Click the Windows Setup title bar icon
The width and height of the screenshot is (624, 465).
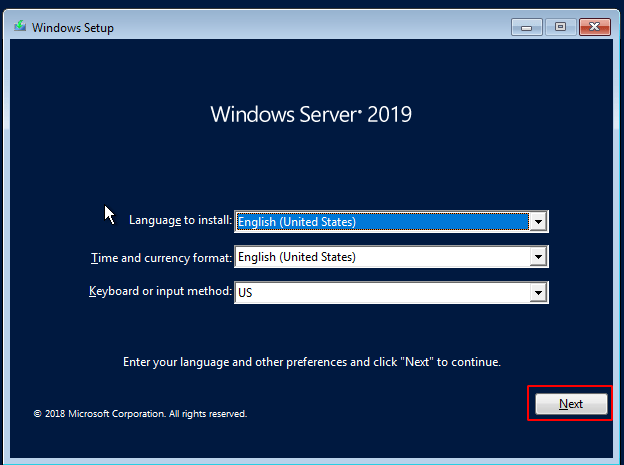[x=20, y=27]
